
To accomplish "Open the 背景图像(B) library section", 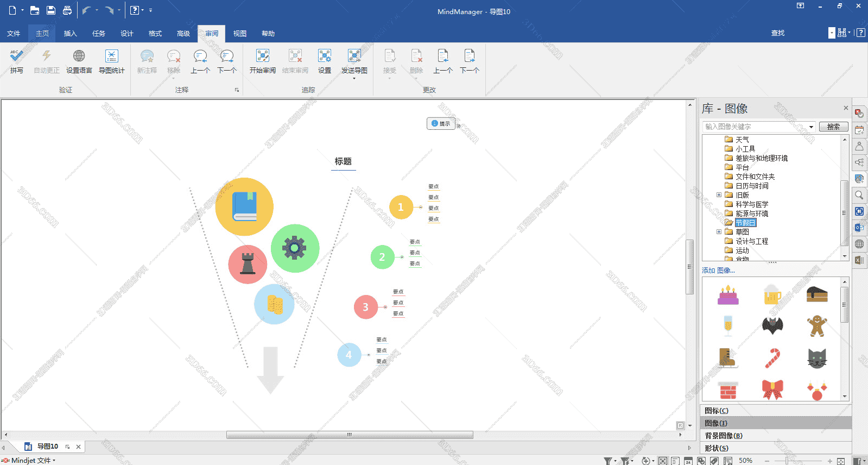I will 723,436.
